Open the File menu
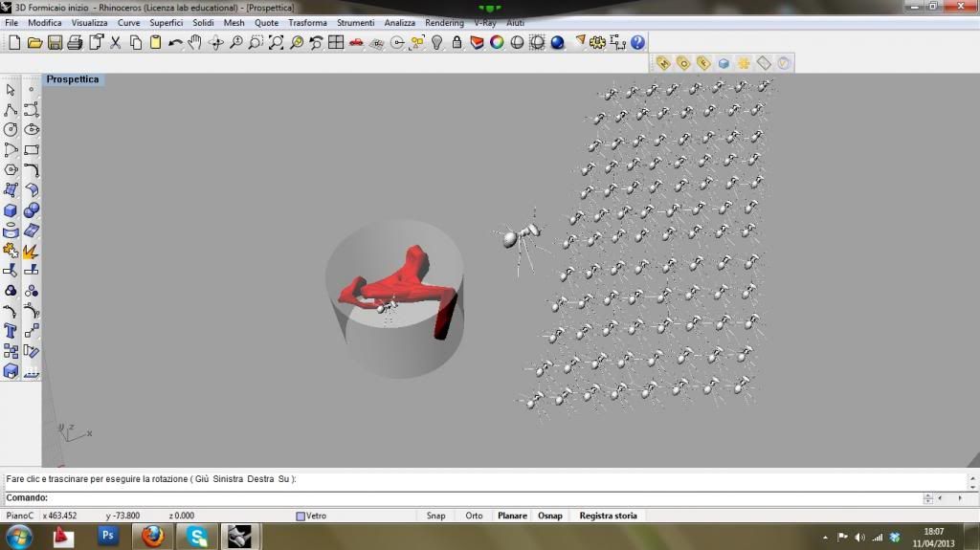 (x=11, y=23)
